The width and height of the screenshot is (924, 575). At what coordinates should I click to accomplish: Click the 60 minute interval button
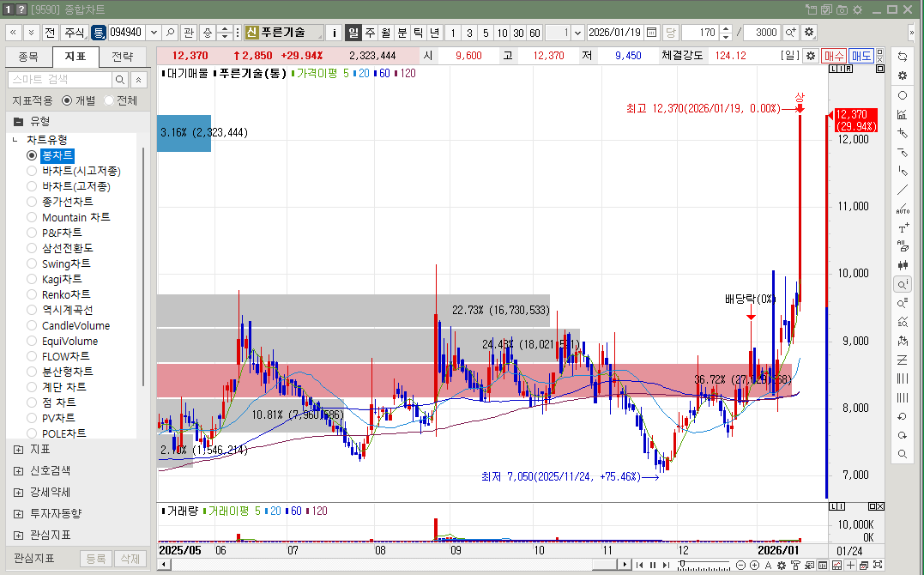pyautogui.click(x=534, y=33)
